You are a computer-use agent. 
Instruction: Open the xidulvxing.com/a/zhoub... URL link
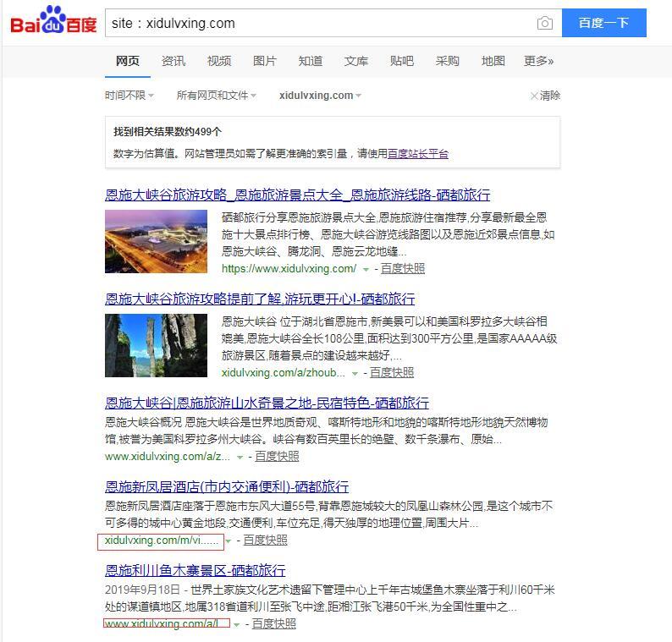tap(284, 373)
